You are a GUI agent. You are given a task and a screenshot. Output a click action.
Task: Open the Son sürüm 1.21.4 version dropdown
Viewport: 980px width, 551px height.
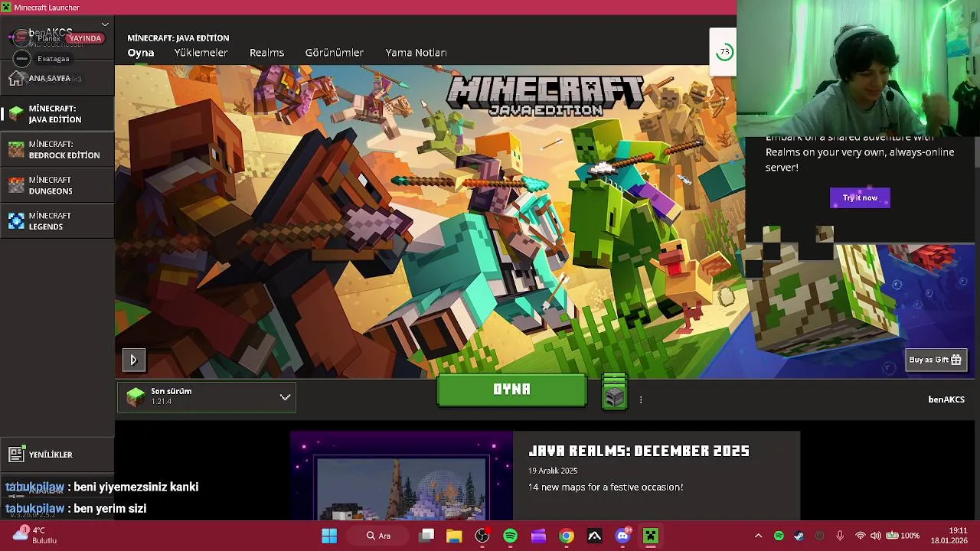pos(207,396)
